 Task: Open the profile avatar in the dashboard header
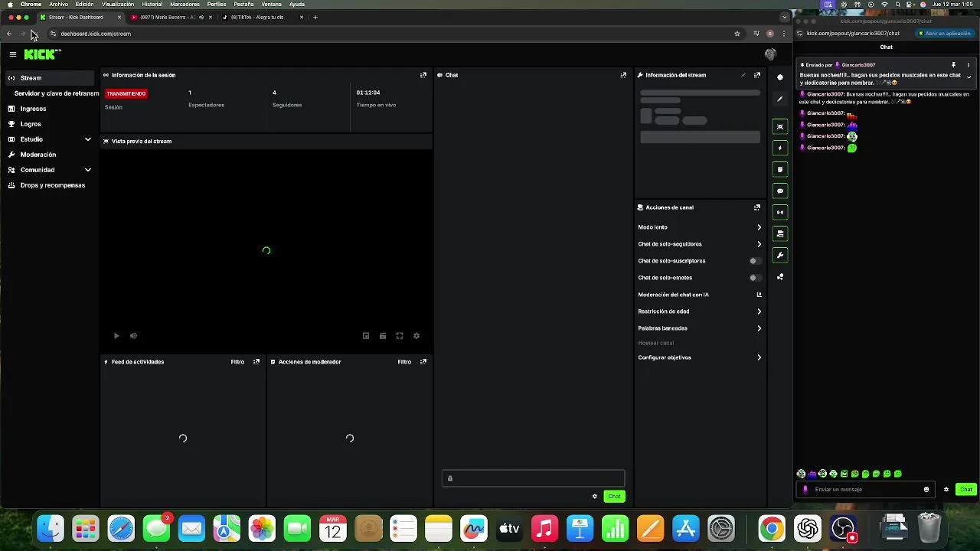[770, 54]
